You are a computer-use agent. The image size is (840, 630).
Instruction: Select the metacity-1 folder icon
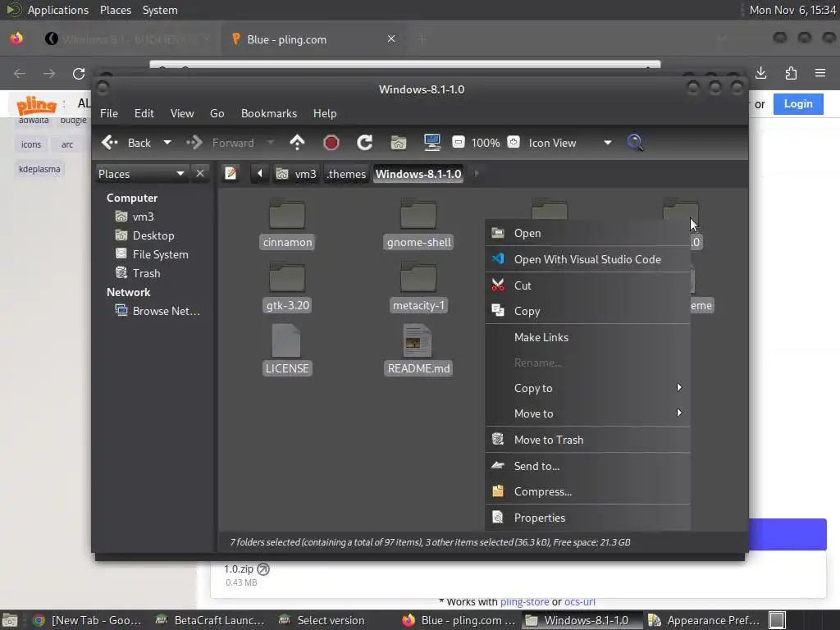tap(418, 277)
